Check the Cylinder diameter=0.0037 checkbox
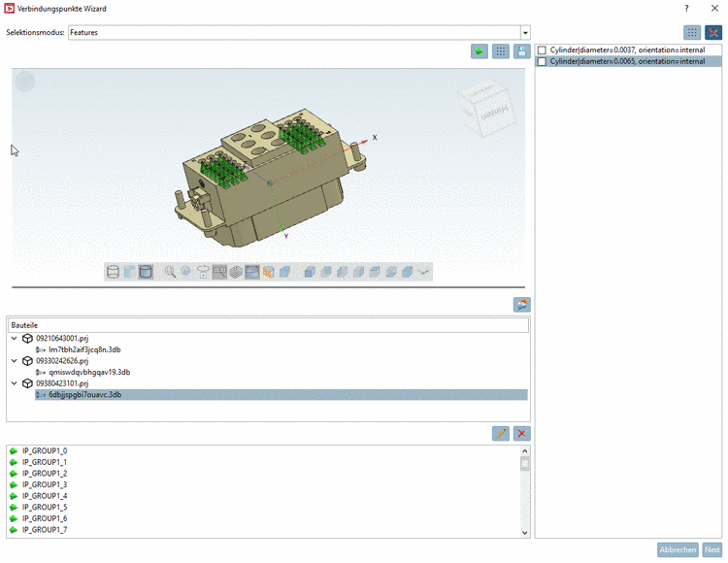The width and height of the screenshot is (728, 563). click(x=543, y=50)
